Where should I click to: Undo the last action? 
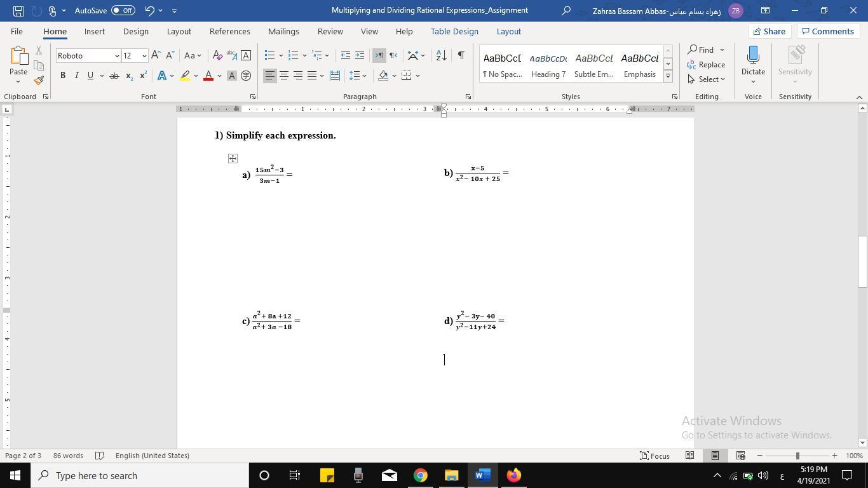pyautogui.click(x=149, y=11)
